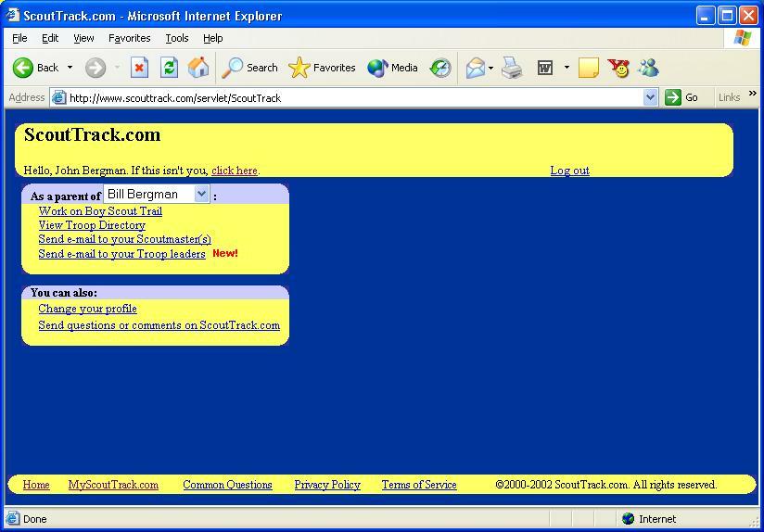
Task: Open the File menu
Action: click(19, 38)
